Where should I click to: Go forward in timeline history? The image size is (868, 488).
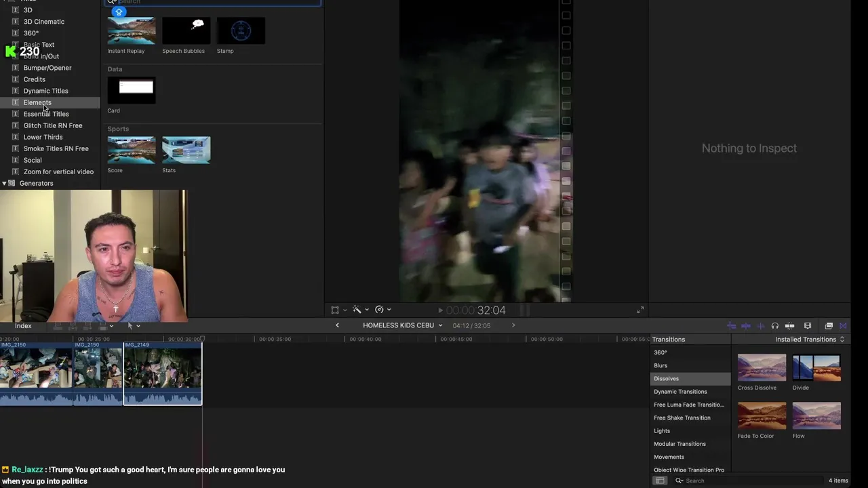click(513, 325)
